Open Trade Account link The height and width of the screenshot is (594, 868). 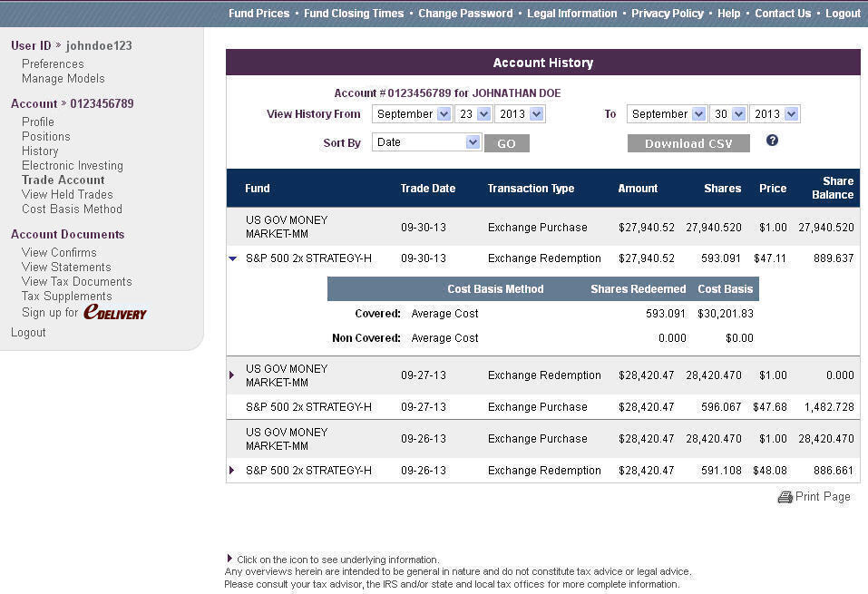tap(63, 180)
